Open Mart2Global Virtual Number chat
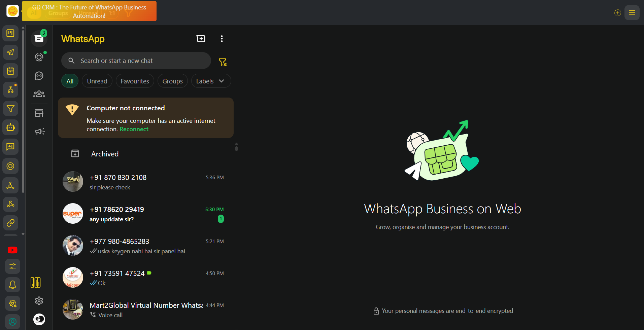Viewport: 644px width, 330px height. click(x=145, y=310)
